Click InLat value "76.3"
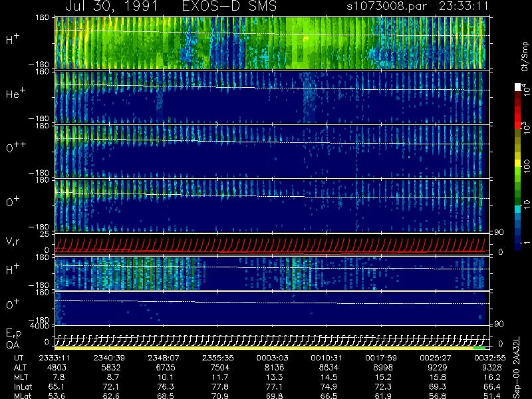This screenshot has height=399, width=532. tap(166, 387)
